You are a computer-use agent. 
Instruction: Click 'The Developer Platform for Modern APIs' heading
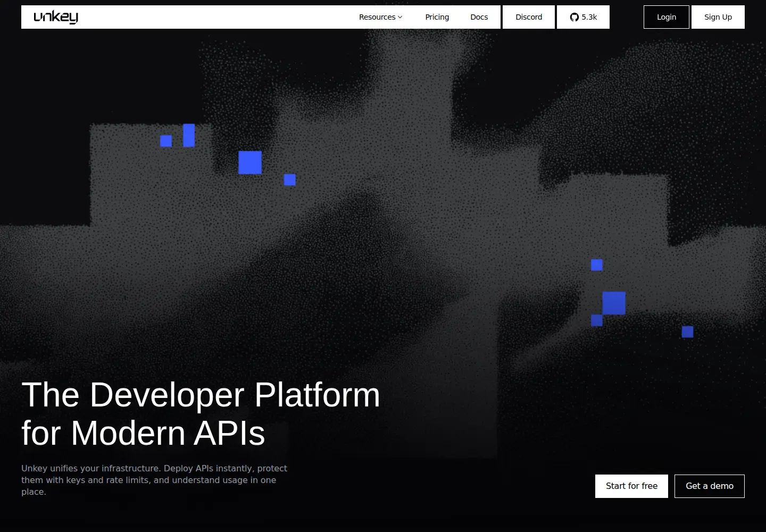click(x=201, y=413)
